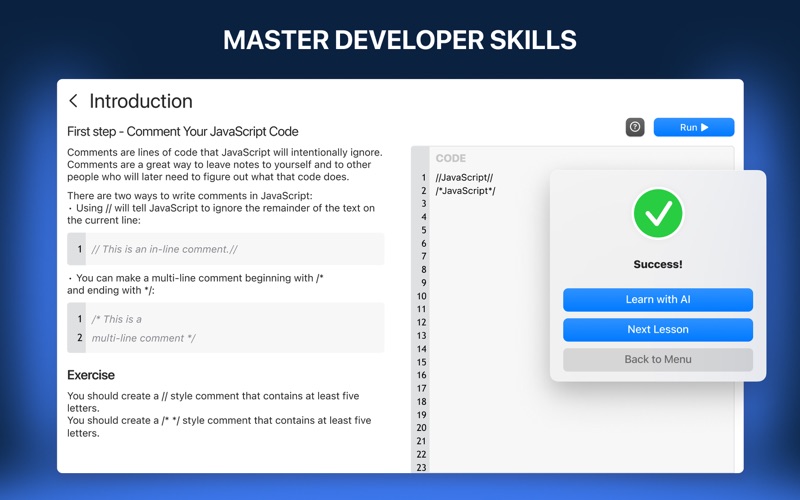Run the code with the Run button
Image resolution: width=800 pixels, height=500 pixels.
click(x=694, y=127)
